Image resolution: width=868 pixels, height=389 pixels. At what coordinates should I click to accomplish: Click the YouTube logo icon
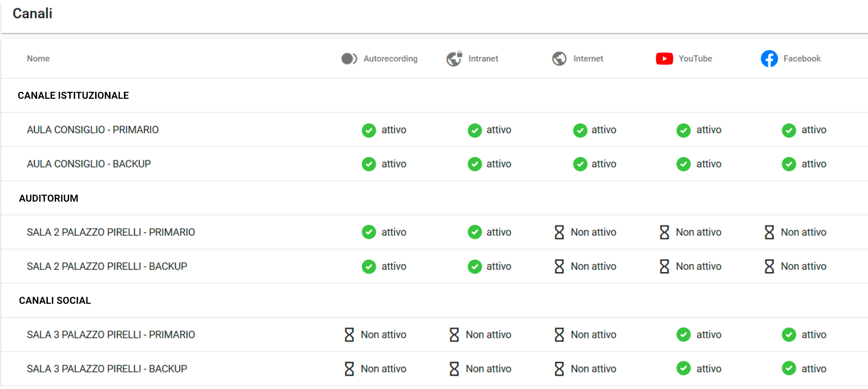[664, 59]
